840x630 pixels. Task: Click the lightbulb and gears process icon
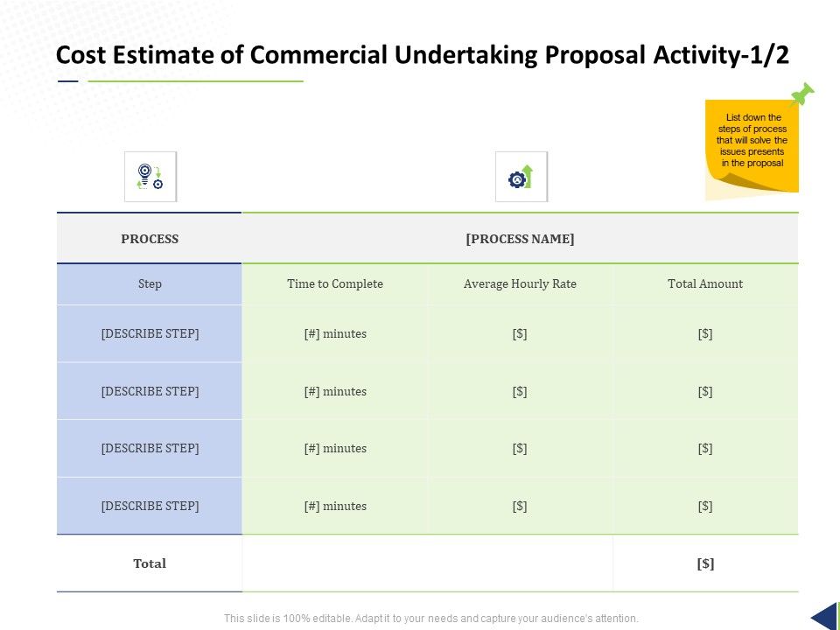(150, 176)
